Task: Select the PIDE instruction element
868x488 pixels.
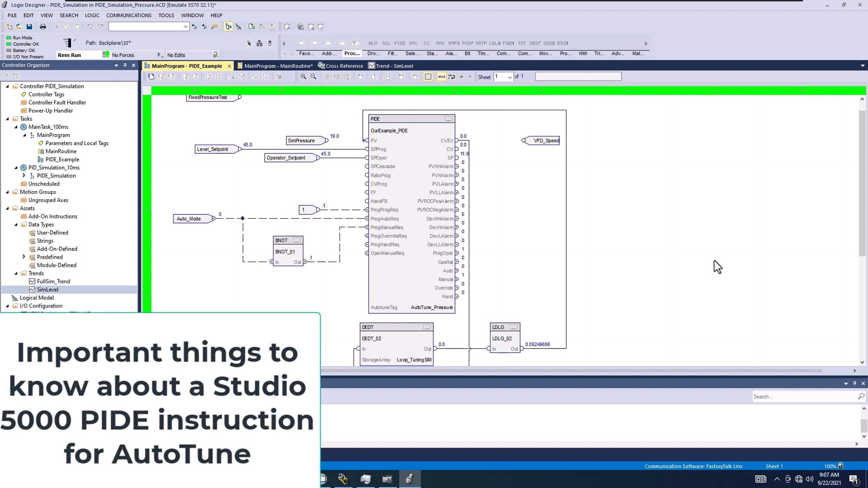Action: tap(399, 43)
